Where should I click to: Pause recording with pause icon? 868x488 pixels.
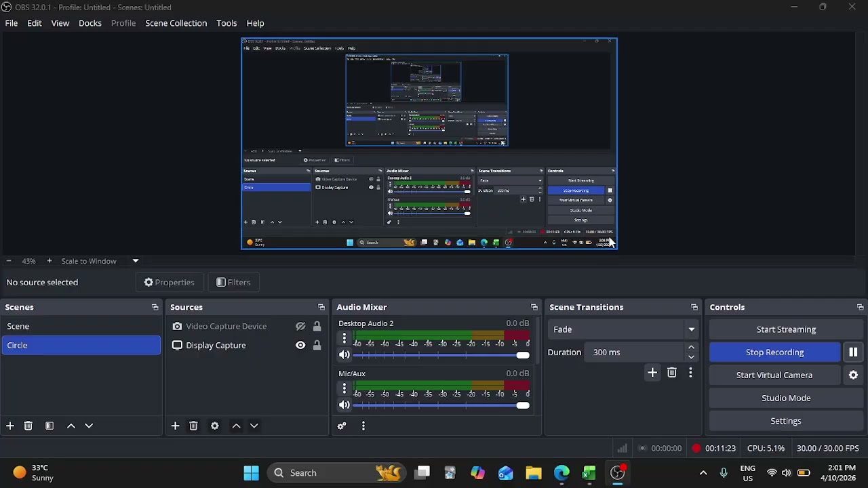853,352
